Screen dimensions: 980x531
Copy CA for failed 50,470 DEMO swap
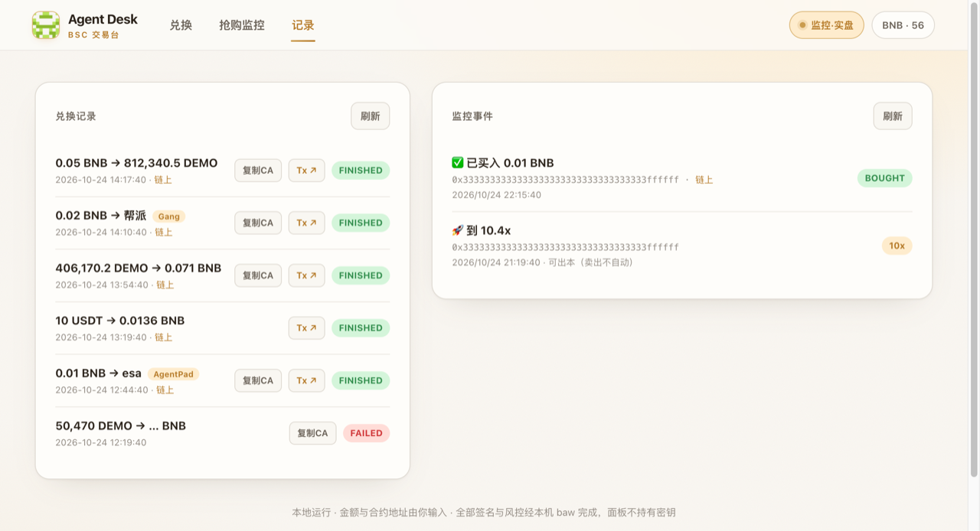(312, 433)
